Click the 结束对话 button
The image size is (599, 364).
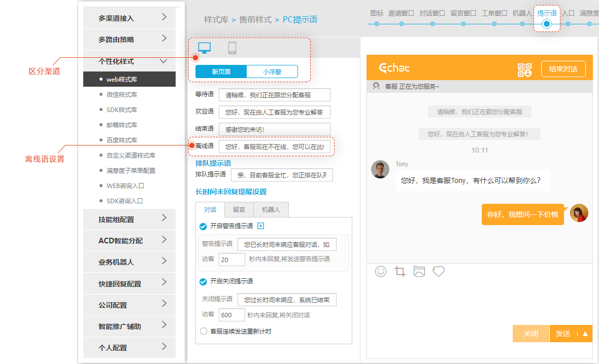pyautogui.click(x=563, y=69)
